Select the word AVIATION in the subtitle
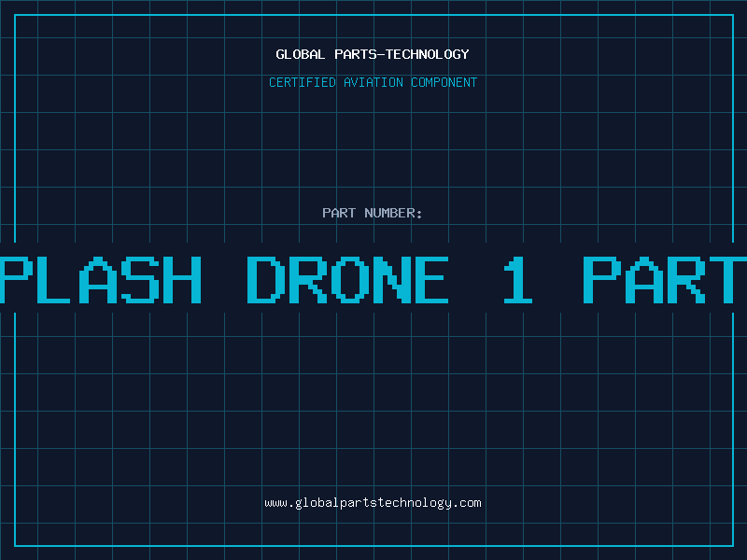Viewport: 747px width, 560px height. click(x=373, y=82)
